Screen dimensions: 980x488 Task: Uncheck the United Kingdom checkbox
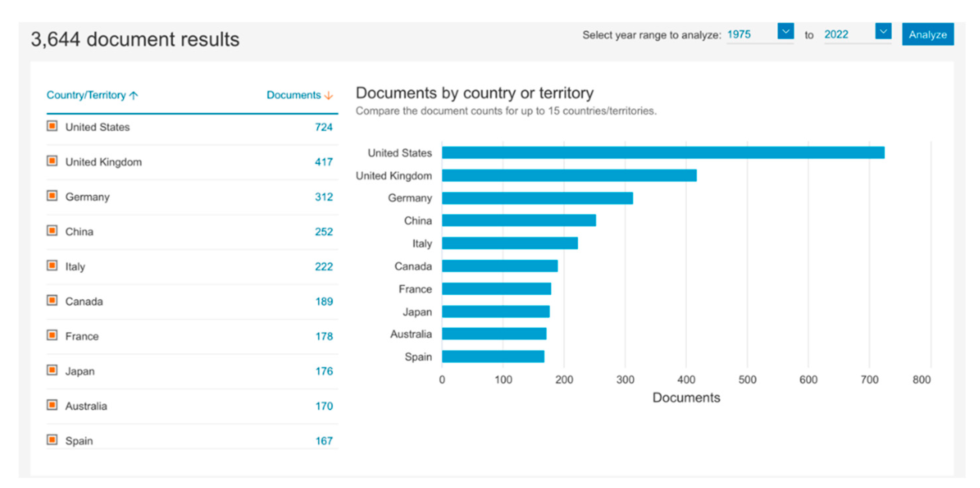(52, 161)
